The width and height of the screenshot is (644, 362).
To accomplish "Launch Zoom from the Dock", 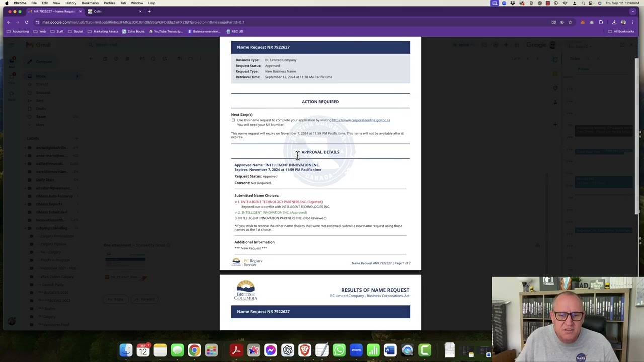I will coord(356,350).
